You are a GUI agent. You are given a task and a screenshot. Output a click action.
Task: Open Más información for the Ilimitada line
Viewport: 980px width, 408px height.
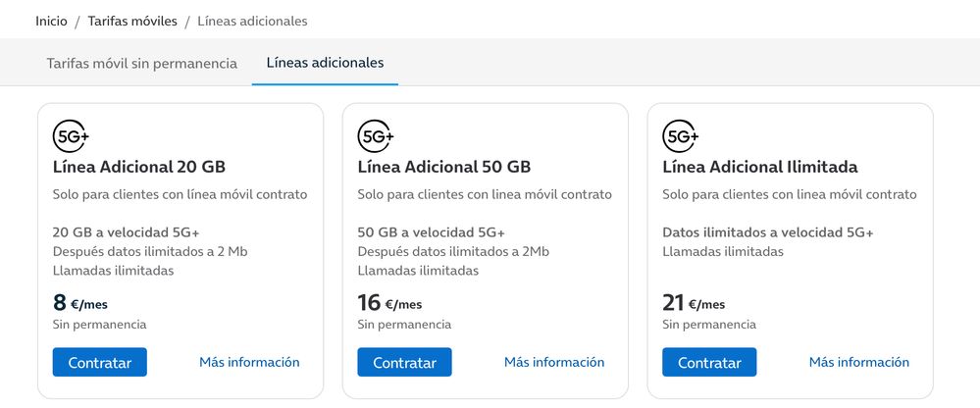click(x=859, y=362)
